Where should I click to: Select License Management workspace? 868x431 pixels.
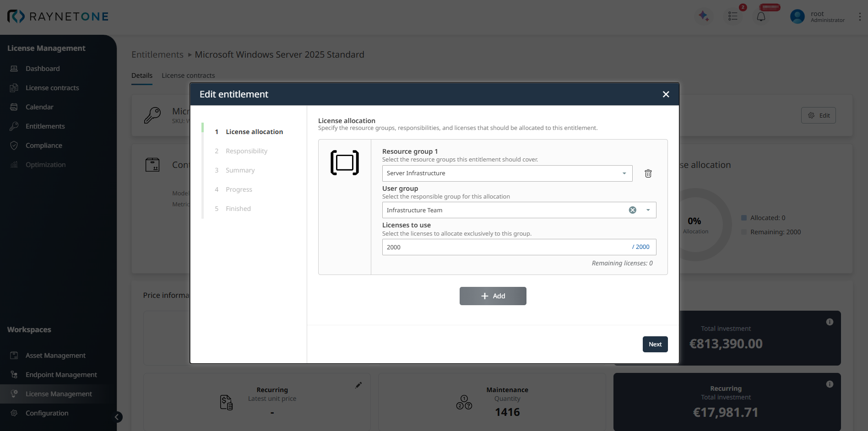[59, 394]
